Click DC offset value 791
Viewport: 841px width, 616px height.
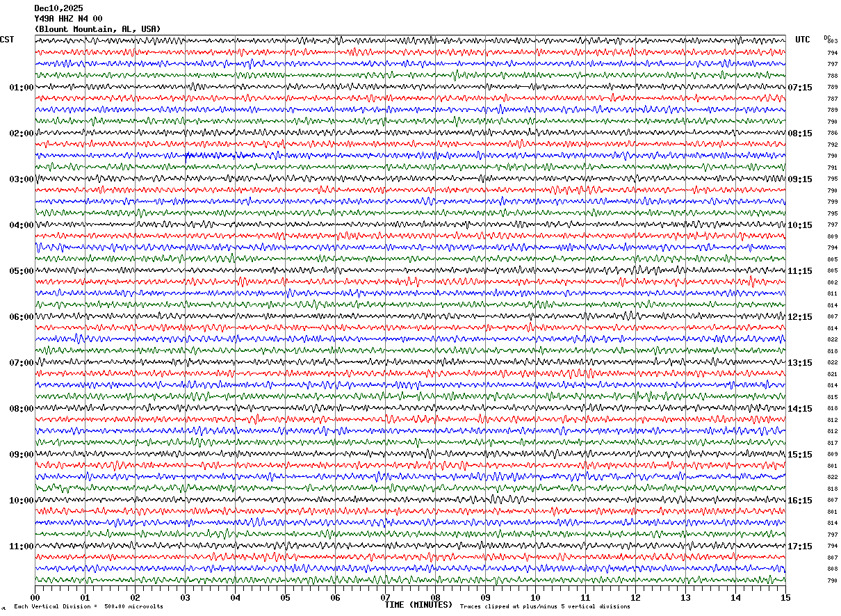832,168
